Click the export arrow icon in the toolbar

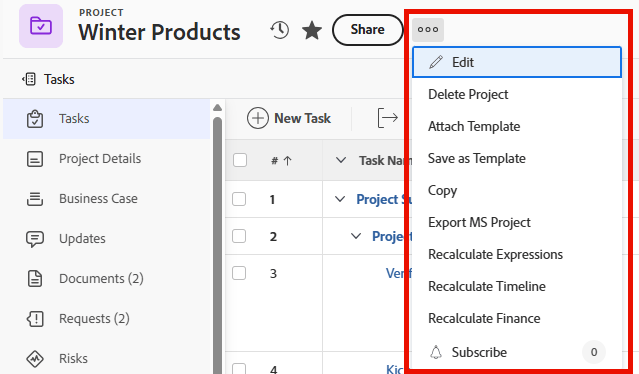pos(387,118)
